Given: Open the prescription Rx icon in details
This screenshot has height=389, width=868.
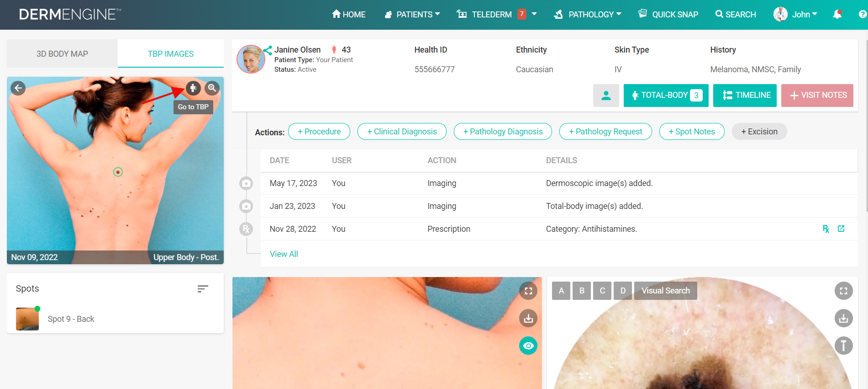Looking at the screenshot, I should (826, 229).
